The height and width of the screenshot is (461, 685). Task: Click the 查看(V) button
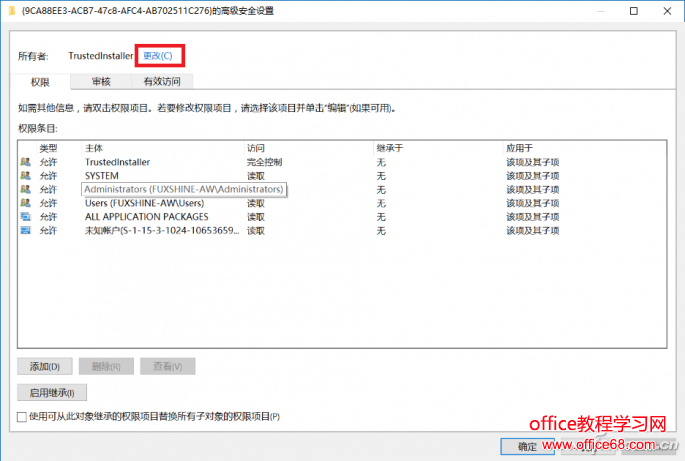[167, 366]
